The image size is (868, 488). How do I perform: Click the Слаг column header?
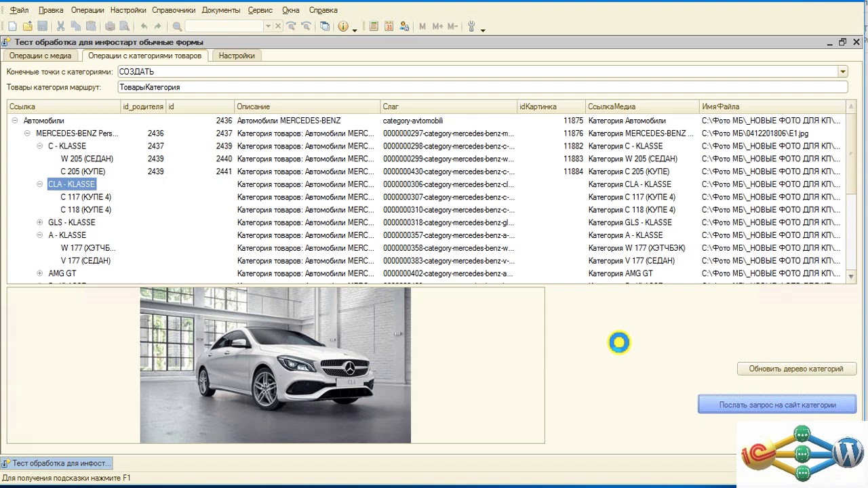pyautogui.click(x=448, y=106)
